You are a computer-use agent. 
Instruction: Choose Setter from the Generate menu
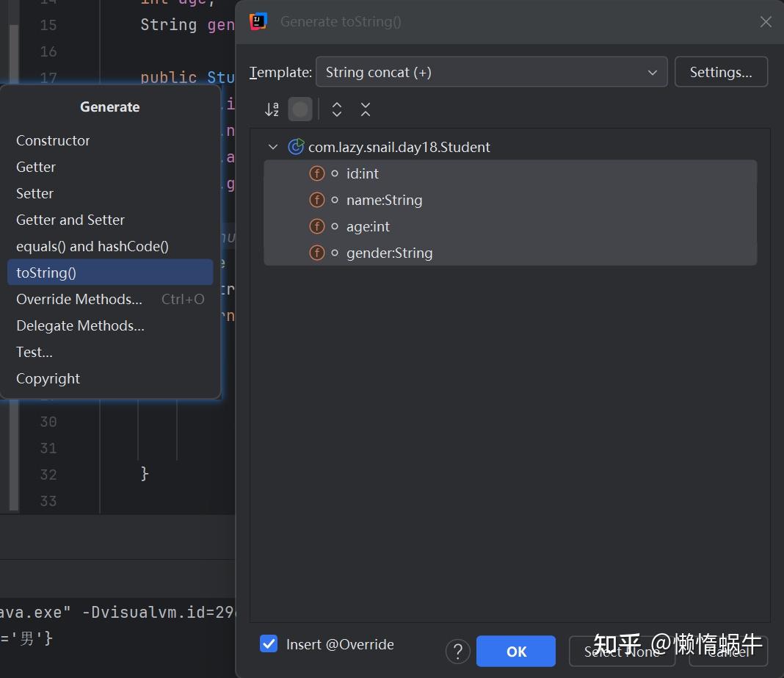[x=110, y=193]
